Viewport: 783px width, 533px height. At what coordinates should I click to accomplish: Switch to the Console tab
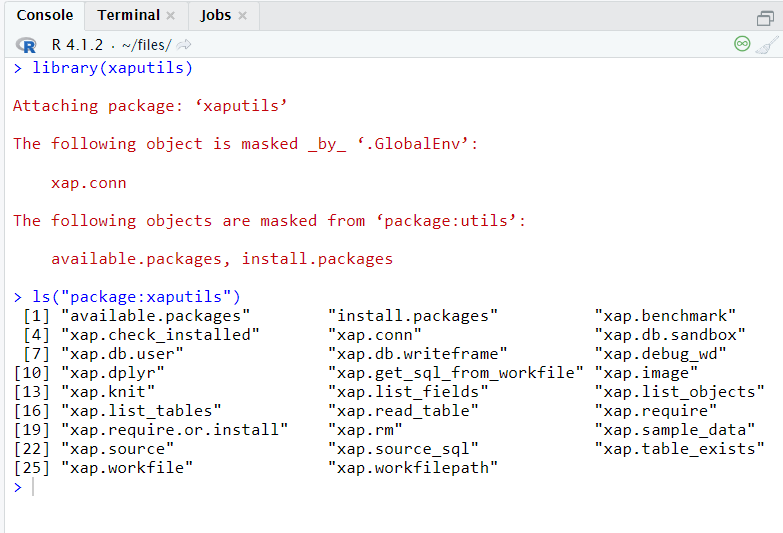[x=45, y=15]
